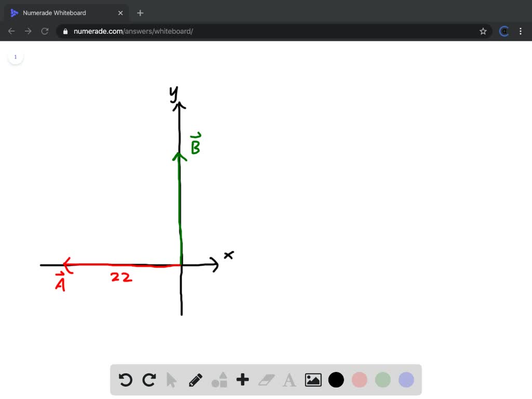Pick the red color swatch

pyautogui.click(x=359, y=380)
